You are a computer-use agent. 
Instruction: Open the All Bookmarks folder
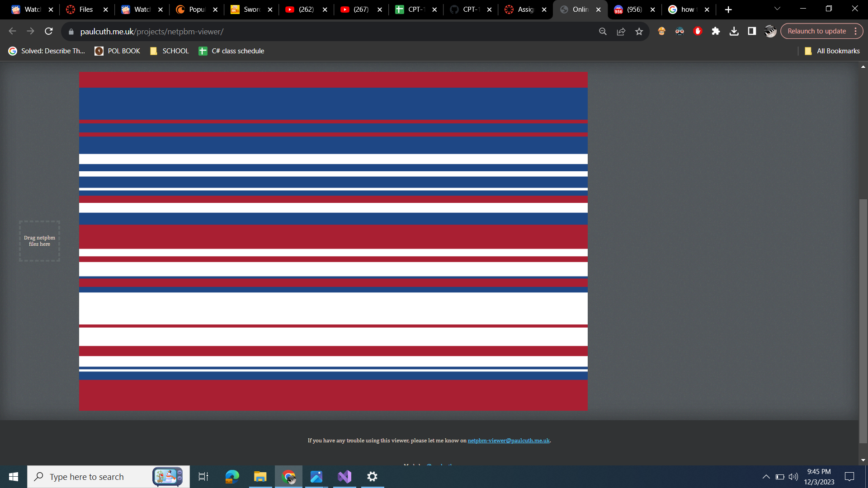(x=832, y=51)
